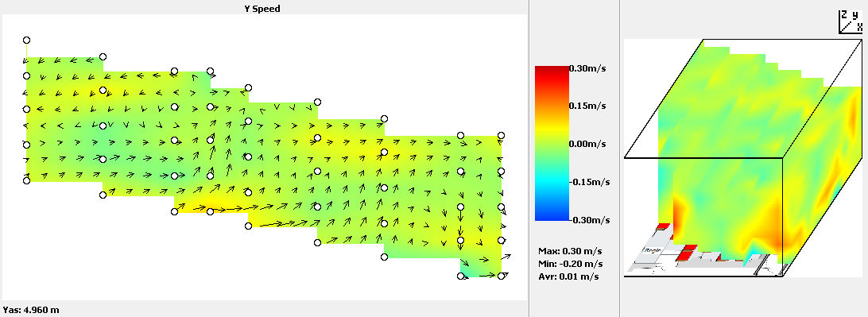Pick the red top of the color scale

tap(552, 73)
